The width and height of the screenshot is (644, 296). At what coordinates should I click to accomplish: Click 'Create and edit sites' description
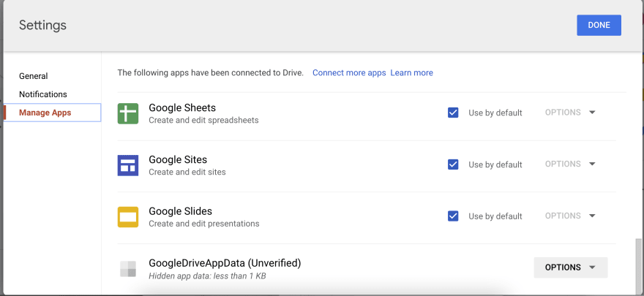tap(187, 172)
